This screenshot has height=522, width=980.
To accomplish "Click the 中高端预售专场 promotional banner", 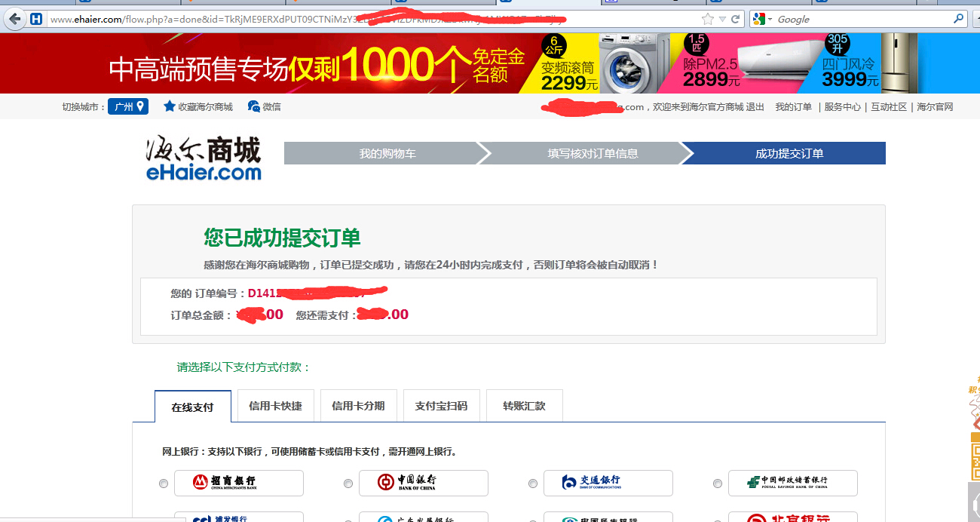I will tap(317, 66).
